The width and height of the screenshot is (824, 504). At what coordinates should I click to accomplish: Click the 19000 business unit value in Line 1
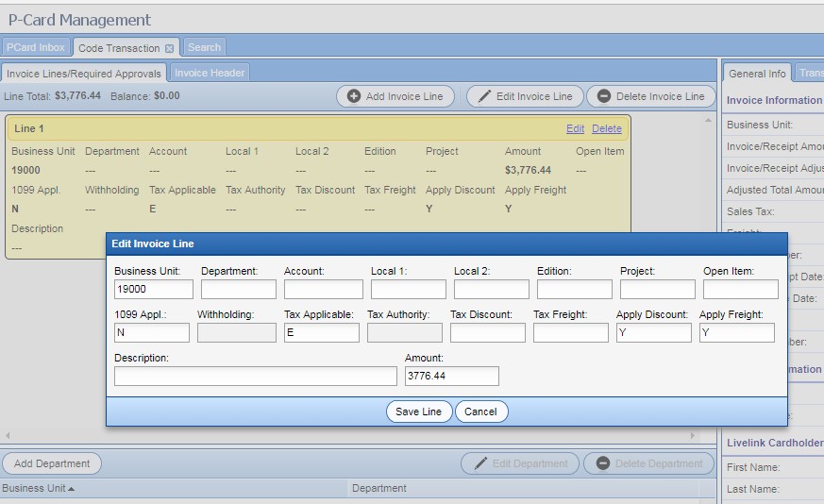pyautogui.click(x=25, y=170)
